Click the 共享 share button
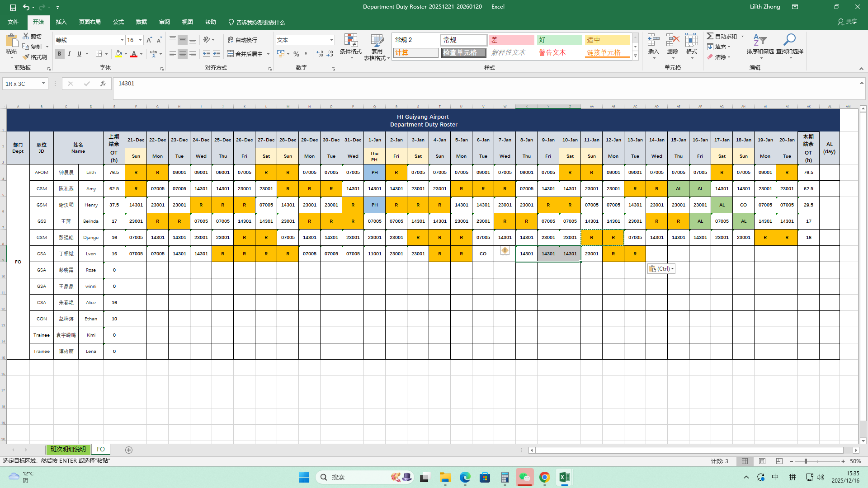Screen dimensions: 868x488 click(847, 22)
